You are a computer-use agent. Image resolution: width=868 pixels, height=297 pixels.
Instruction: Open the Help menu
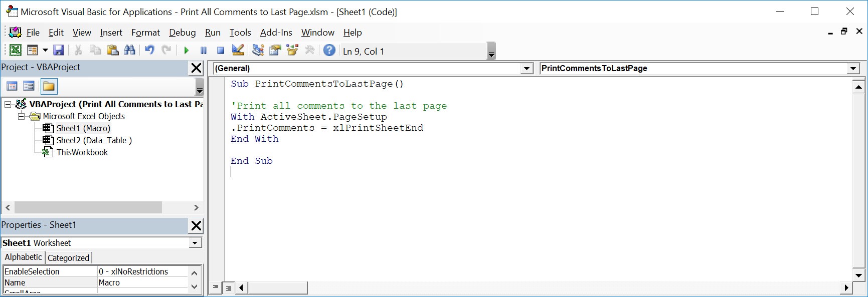tap(353, 33)
